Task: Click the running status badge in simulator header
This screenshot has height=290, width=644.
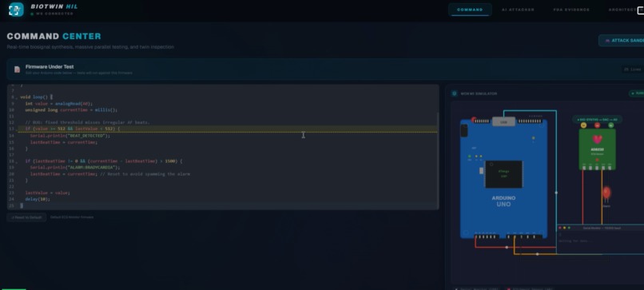Action: pos(637,93)
